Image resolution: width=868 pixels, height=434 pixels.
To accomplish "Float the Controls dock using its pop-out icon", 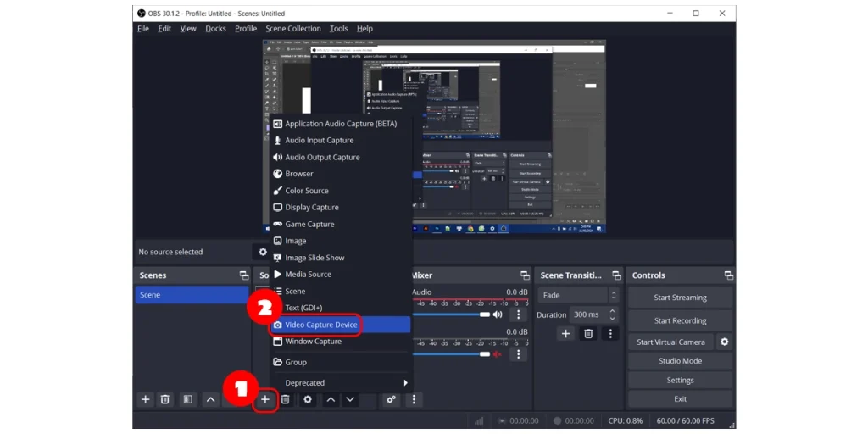I will click(x=728, y=275).
